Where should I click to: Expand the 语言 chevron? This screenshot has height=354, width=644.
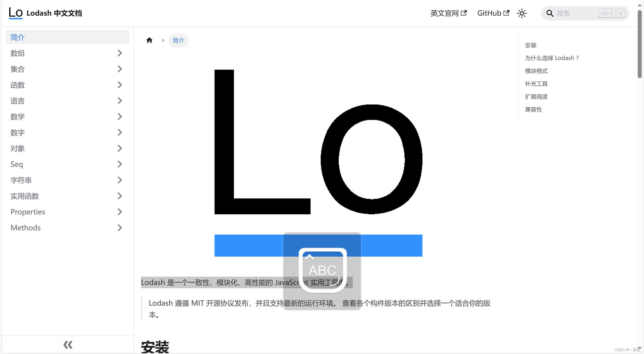click(120, 101)
